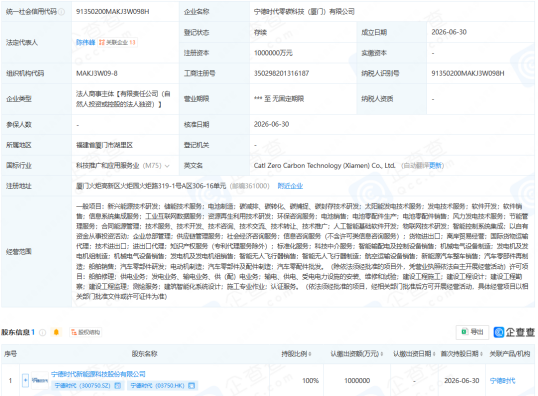Open 宁德时代新能源科技股份有限公司 shareholder link

98,374
